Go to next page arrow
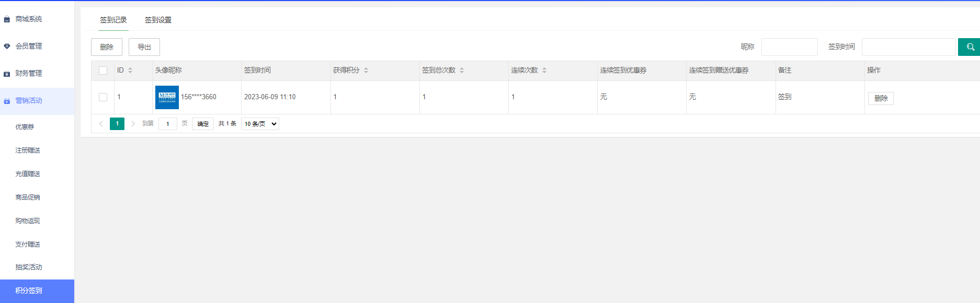The width and height of the screenshot is (980, 303). coord(133,124)
